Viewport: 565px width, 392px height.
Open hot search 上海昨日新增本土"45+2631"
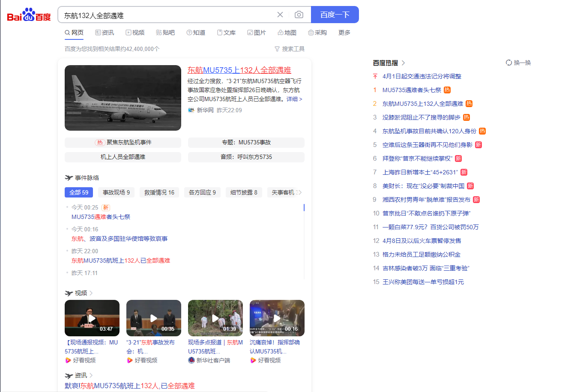click(420, 172)
